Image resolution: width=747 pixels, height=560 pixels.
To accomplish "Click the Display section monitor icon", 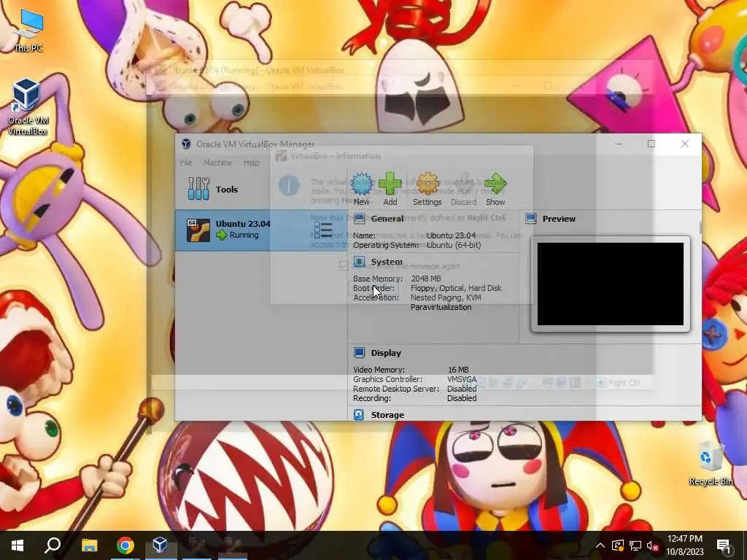I will 359,353.
